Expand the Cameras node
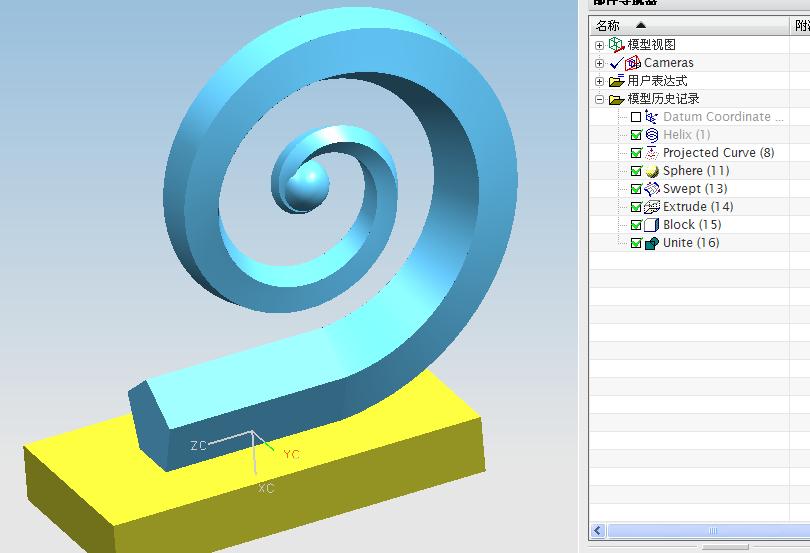Image resolution: width=810 pixels, height=553 pixels. [x=599, y=64]
